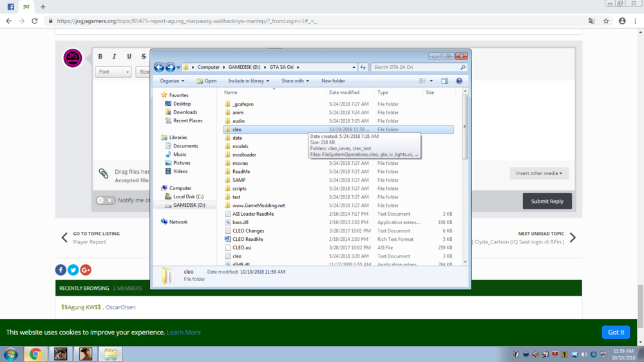Open the views options dropdown arrow
The height and width of the screenshot is (362, 644).
coord(431,81)
